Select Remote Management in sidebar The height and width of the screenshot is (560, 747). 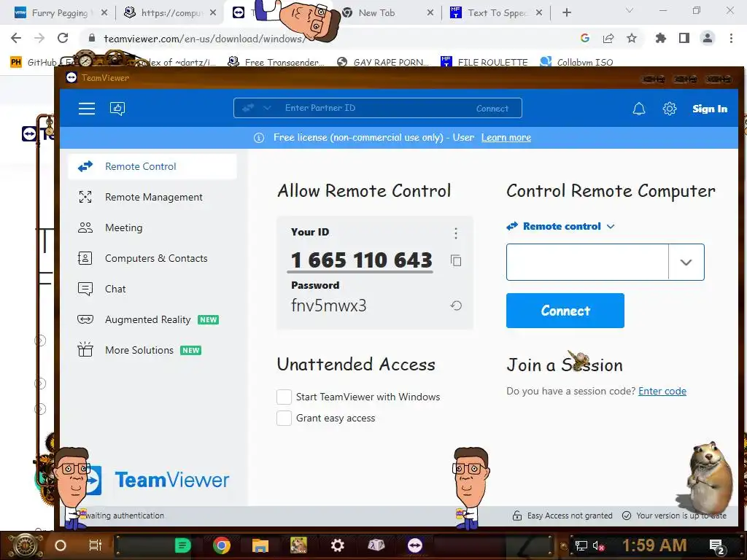152,197
